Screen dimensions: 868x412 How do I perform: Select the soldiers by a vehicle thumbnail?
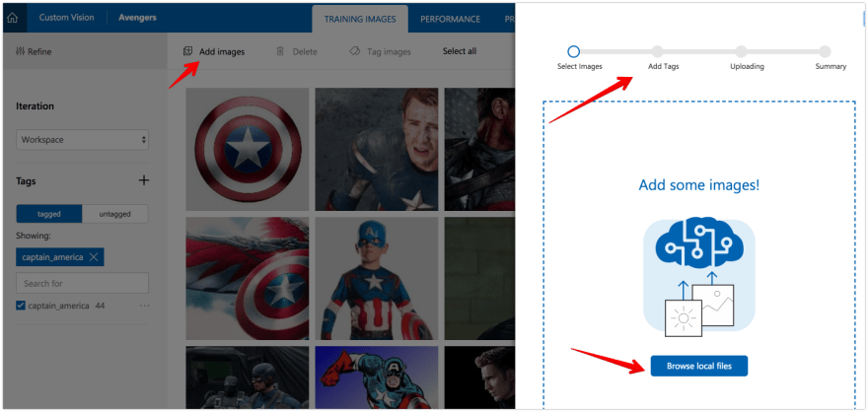[x=248, y=378]
